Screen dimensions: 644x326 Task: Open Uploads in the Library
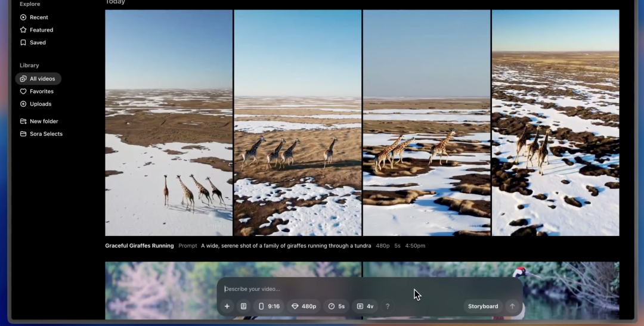36,104
